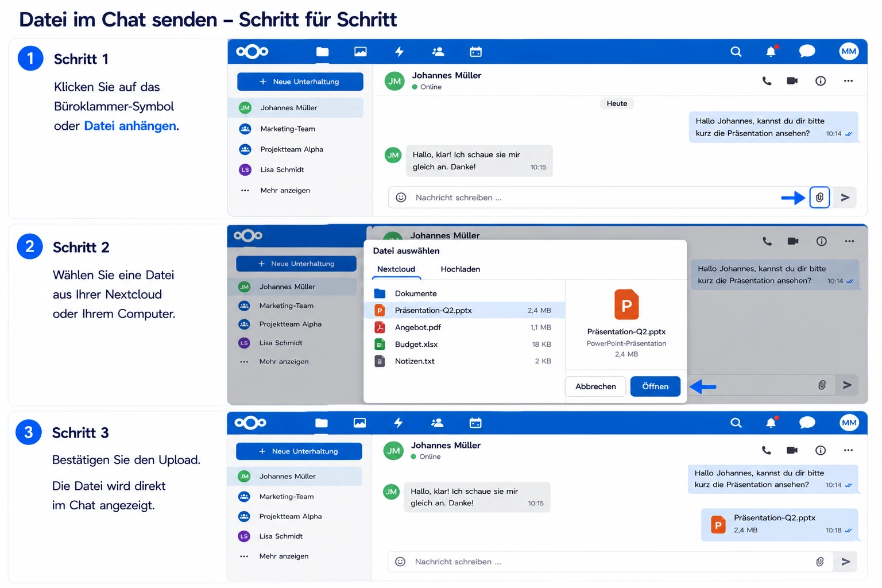
Task: Open sent Präsentation-Q2.pptx attachment in Step 3 chat
Action: pos(780,524)
